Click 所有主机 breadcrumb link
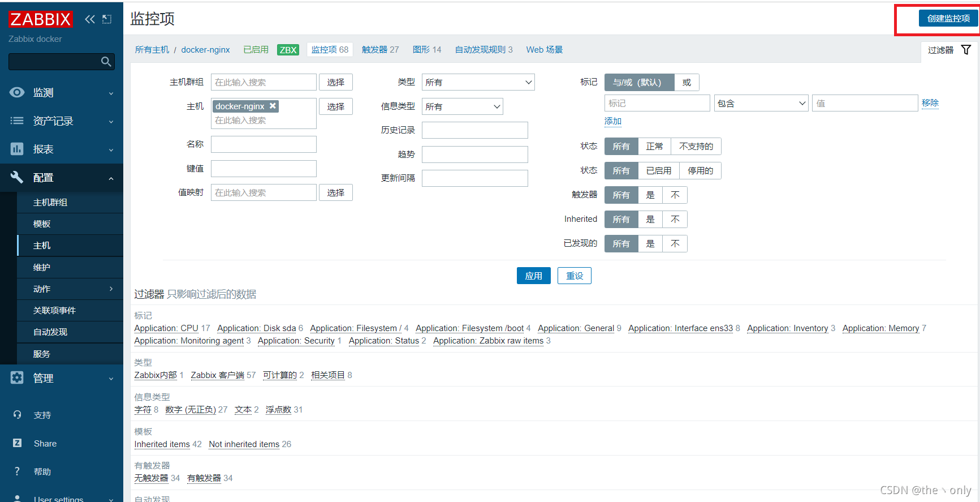 152,50
